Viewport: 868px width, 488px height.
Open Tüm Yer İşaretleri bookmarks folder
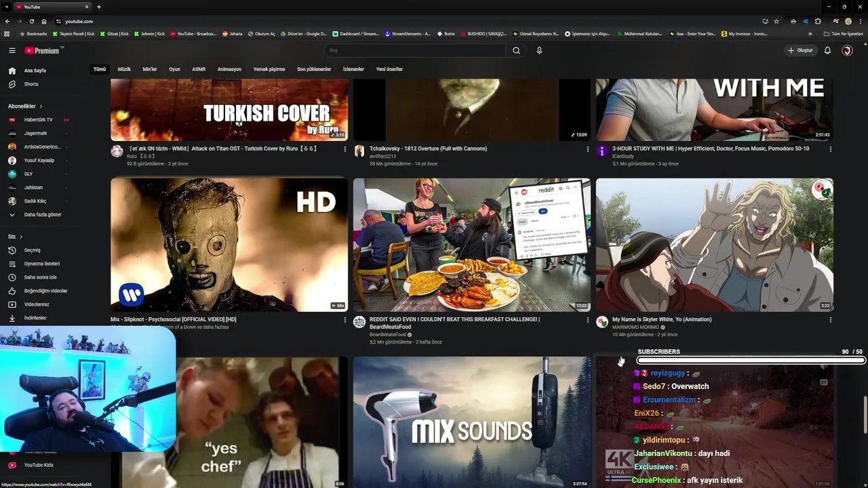click(x=844, y=34)
